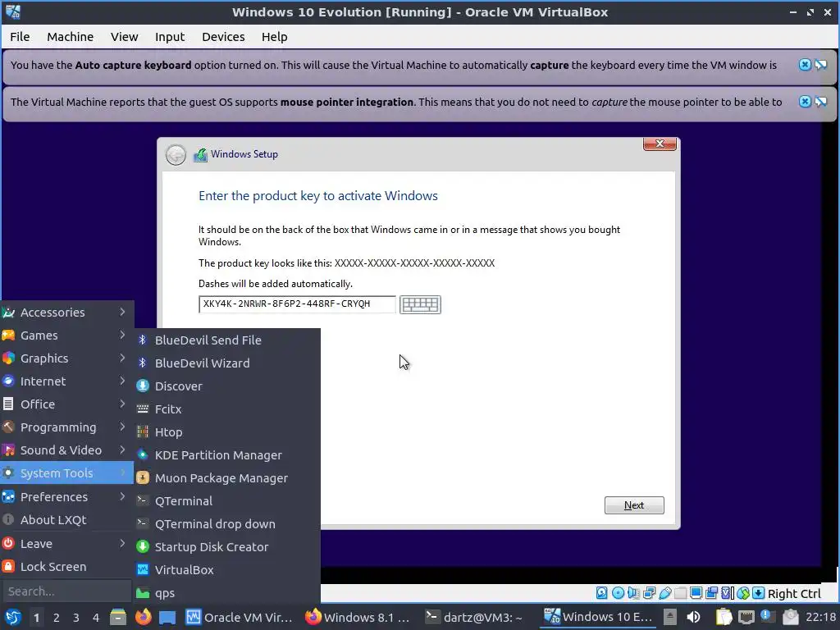Expand the Office submenu
Viewport: 840px width, 630px height.
(66, 404)
